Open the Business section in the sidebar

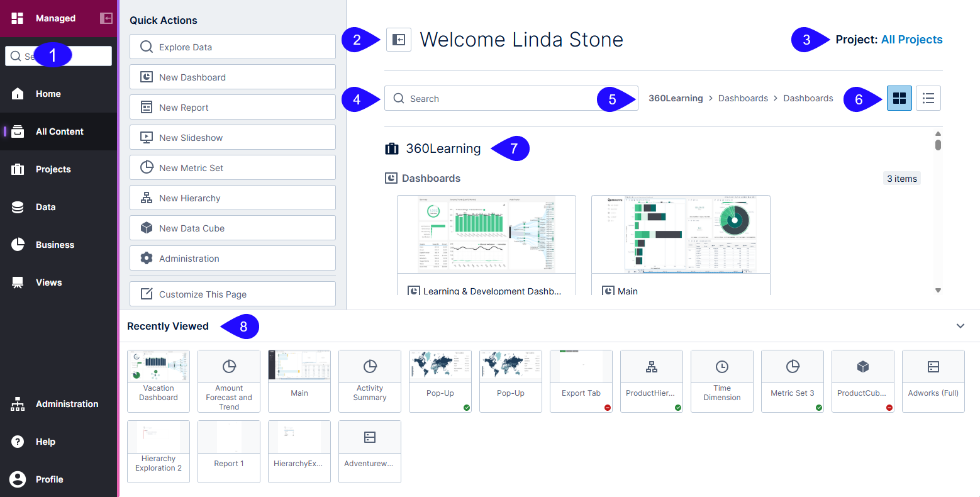[53, 244]
